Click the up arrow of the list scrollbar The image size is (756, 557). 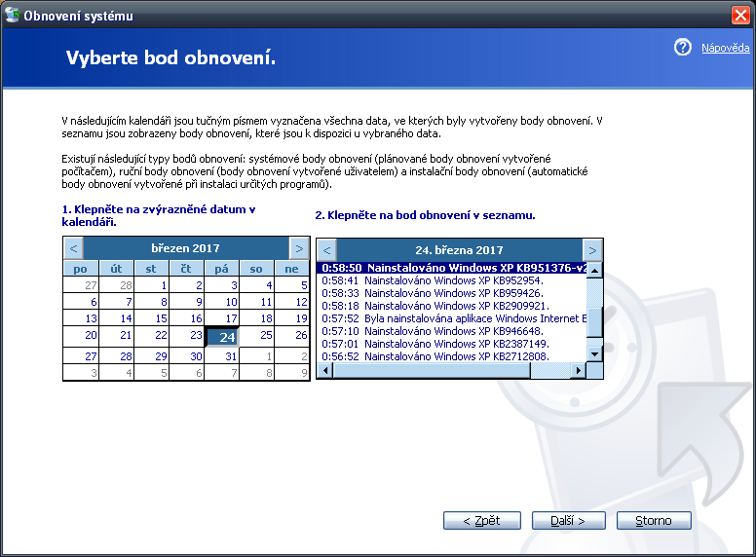(595, 271)
